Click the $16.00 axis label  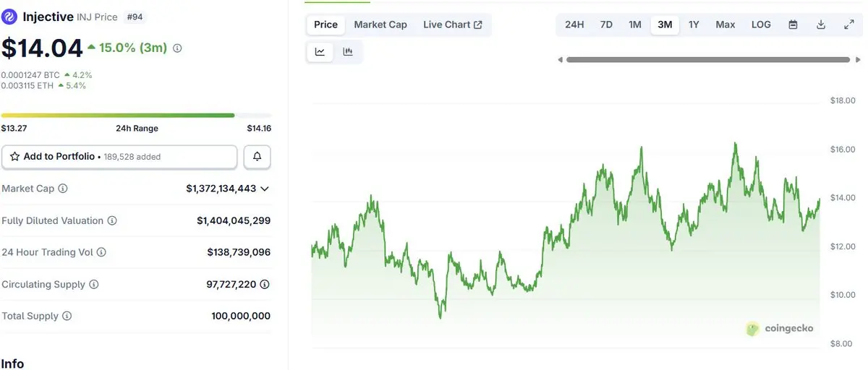click(842, 150)
